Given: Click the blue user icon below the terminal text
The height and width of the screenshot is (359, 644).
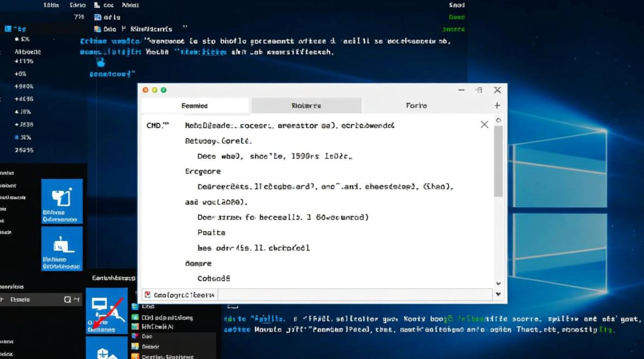Looking at the screenshot, I should pyautogui.click(x=101, y=62).
